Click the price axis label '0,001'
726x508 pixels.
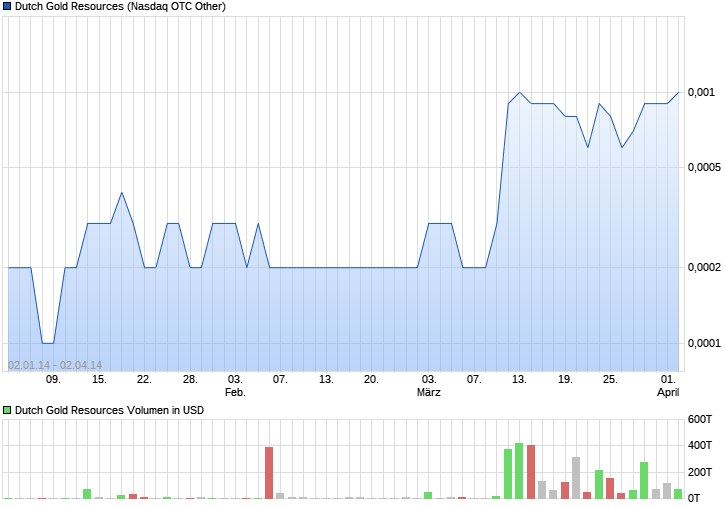coord(701,92)
